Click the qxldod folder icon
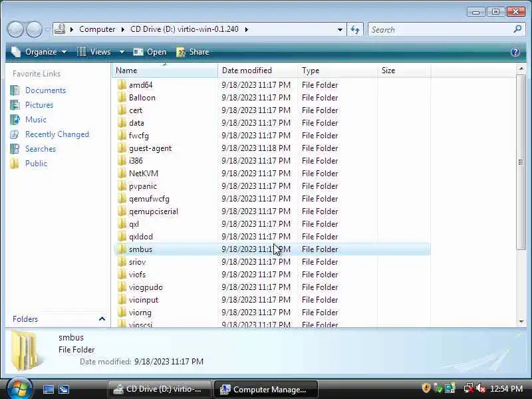This screenshot has width=532, height=399. click(x=122, y=236)
